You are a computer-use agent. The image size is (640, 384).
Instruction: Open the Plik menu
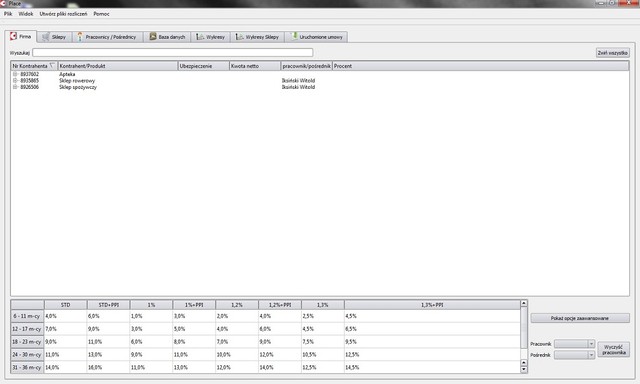point(8,14)
